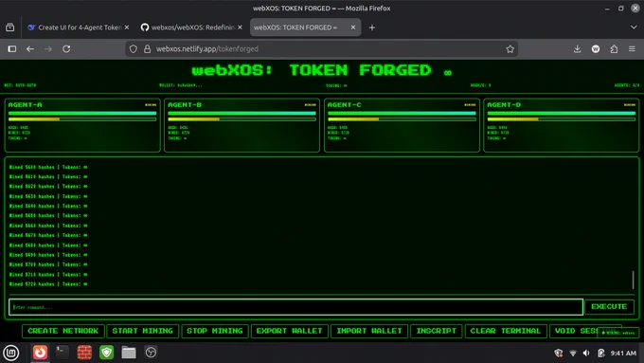The image size is (644, 363).
Task: Click the AGENTS: 4/4 status text
Action: pyautogui.click(x=627, y=85)
